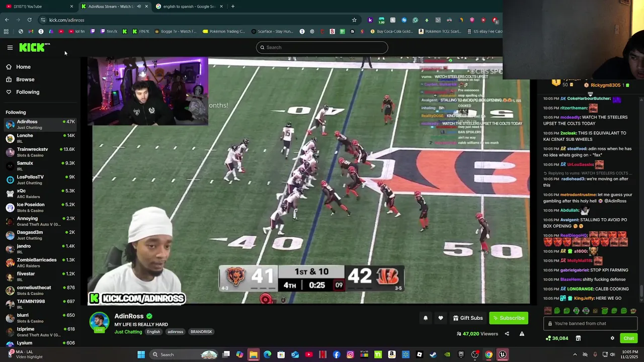Open Roblox from the taskbar

420,354
